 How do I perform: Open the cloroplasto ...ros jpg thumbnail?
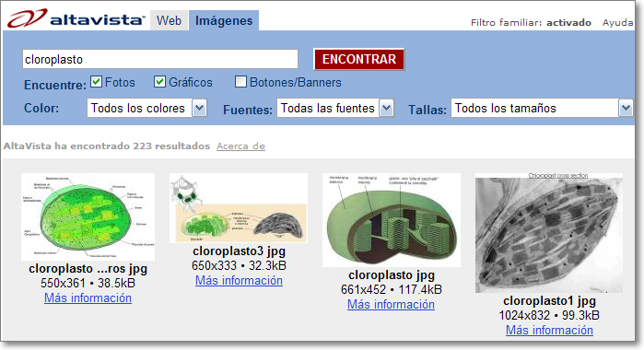pos(88,216)
